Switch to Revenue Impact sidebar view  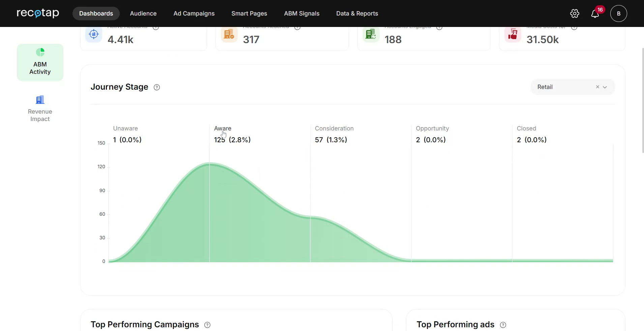(x=40, y=109)
